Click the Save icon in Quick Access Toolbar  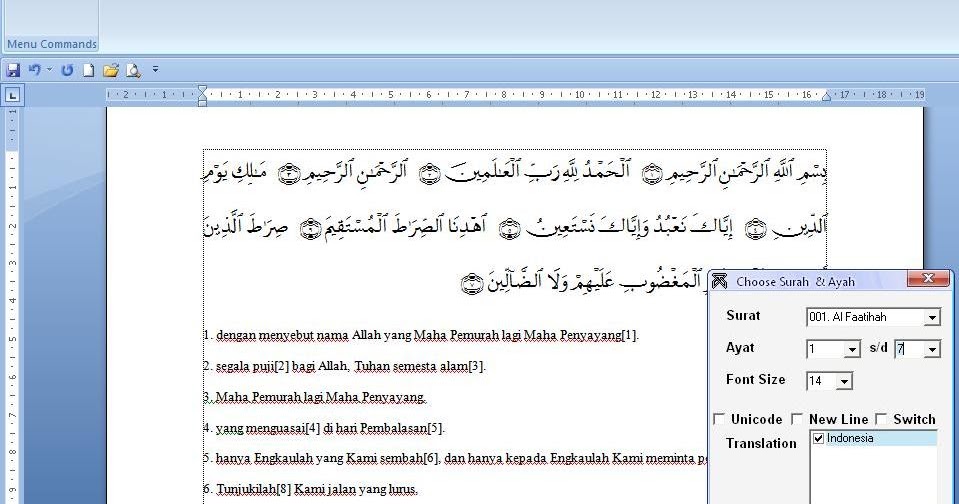tap(13, 70)
